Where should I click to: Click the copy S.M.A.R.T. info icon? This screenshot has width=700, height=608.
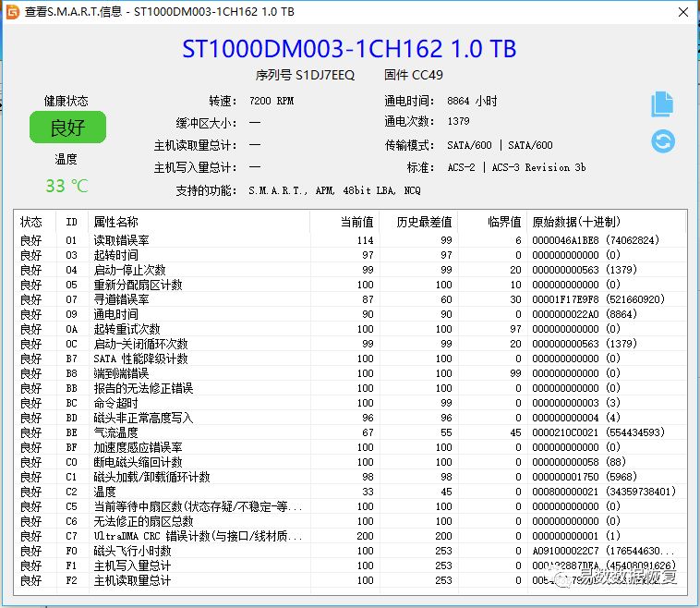pyautogui.click(x=662, y=104)
